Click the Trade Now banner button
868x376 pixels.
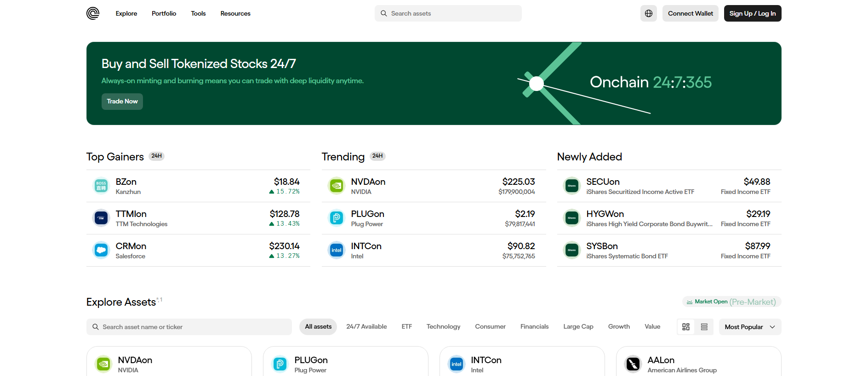click(x=122, y=102)
